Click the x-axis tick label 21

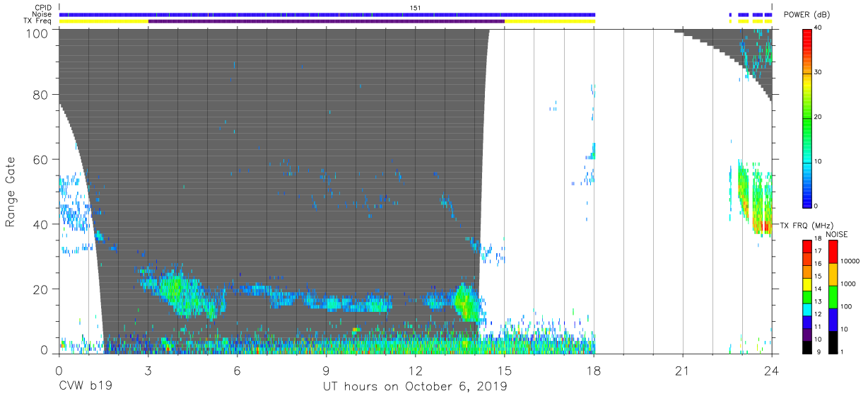pos(683,370)
